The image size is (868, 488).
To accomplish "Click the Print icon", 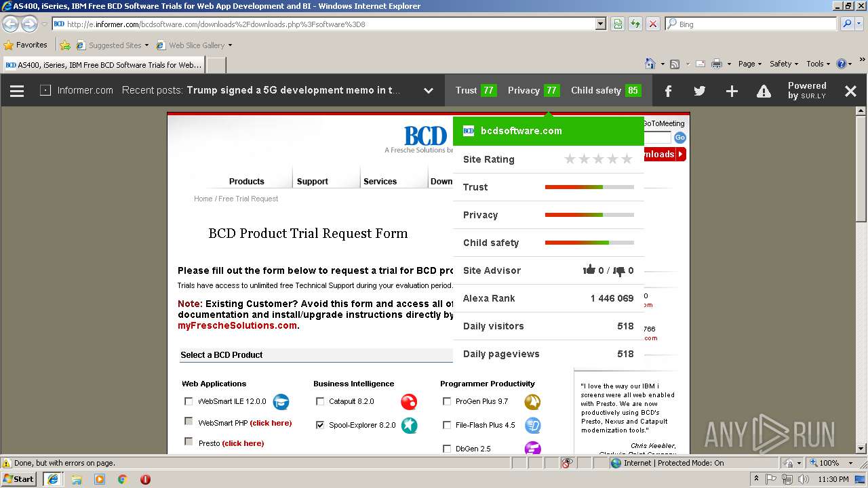I will click(716, 64).
